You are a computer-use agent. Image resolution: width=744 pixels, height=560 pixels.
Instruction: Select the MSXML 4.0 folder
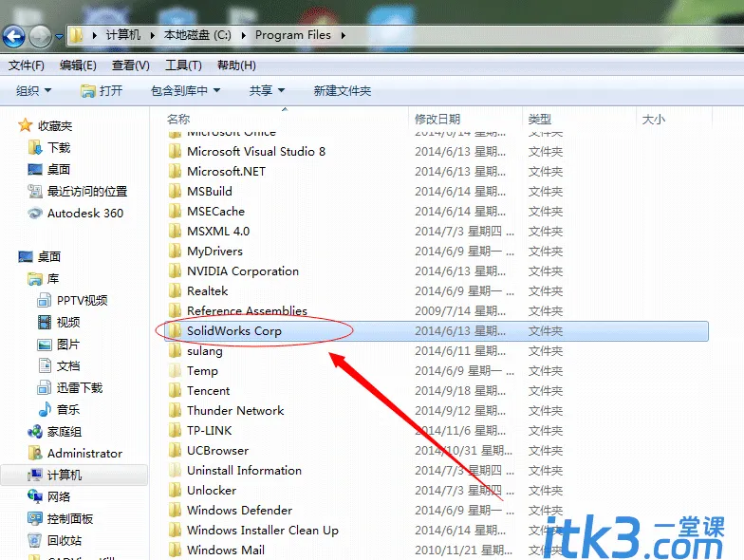[x=218, y=232]
